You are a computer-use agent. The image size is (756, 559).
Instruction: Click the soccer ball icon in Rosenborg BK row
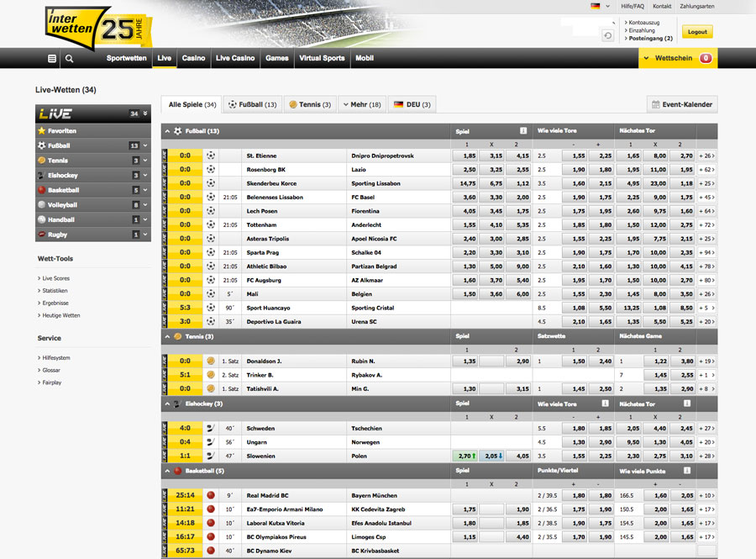[x=211, y=169]
